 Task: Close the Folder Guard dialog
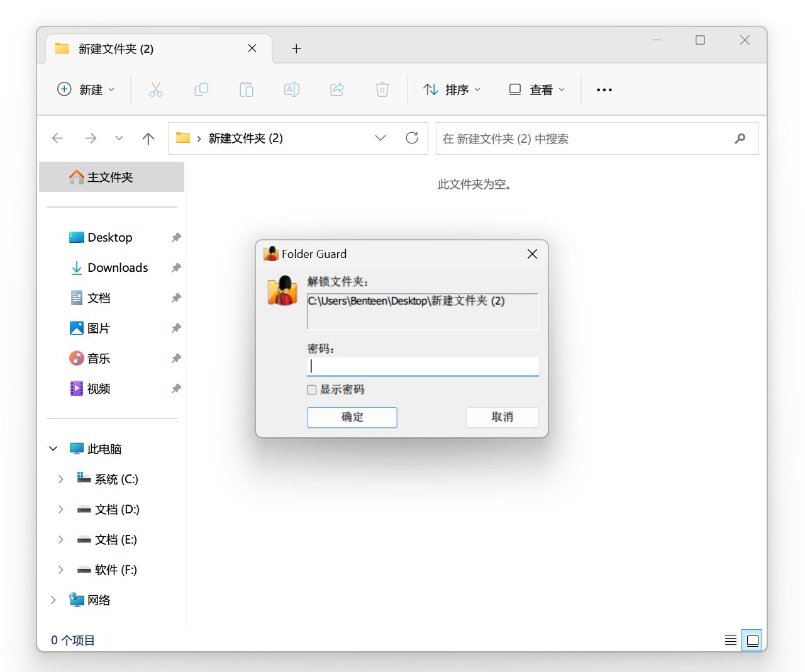coord(532,254)
